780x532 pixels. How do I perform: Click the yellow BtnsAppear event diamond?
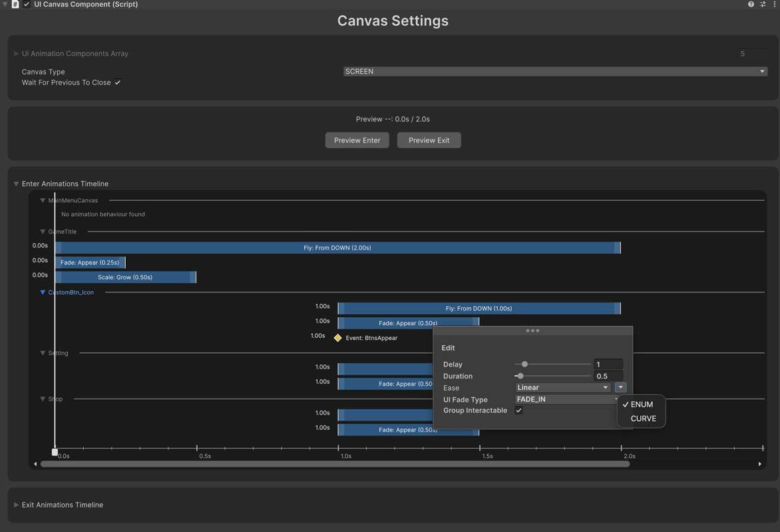(338, 338)
